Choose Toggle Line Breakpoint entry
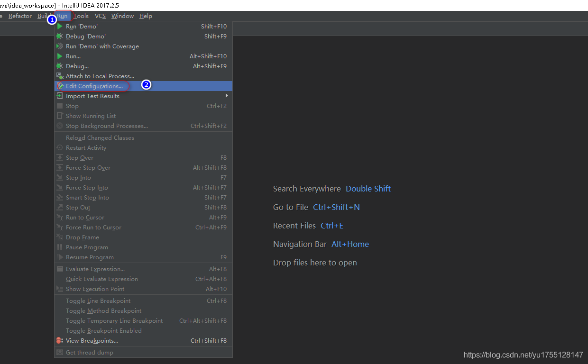Viewport: 588px width, 364px height. click(143, 301)
